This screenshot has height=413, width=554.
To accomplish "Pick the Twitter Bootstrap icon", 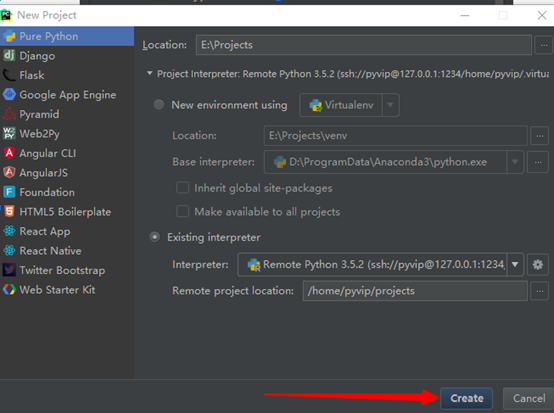I will tap(9, 270).
